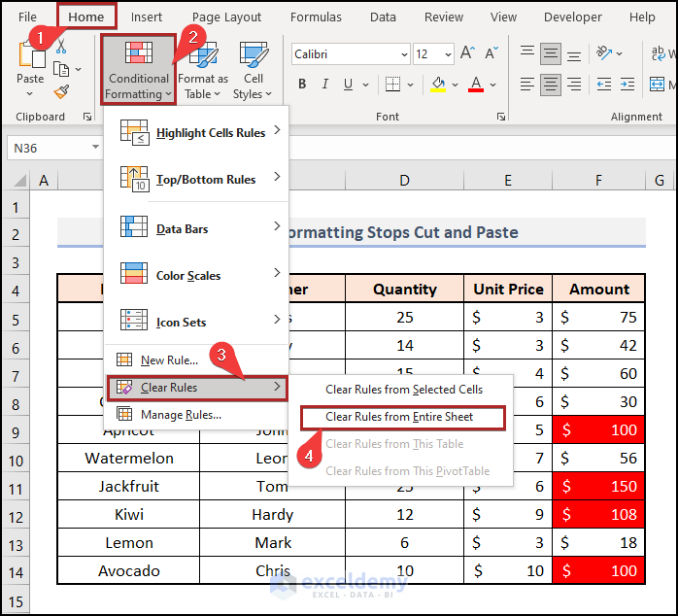The width and height of the screenshot is (678, 616).
Task: Open Color Scales submenu
Action: (x=197, y=275)
